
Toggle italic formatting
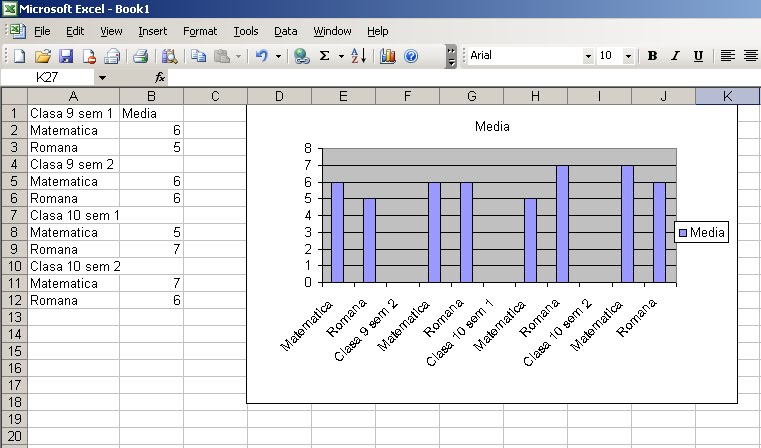[675, 56]
